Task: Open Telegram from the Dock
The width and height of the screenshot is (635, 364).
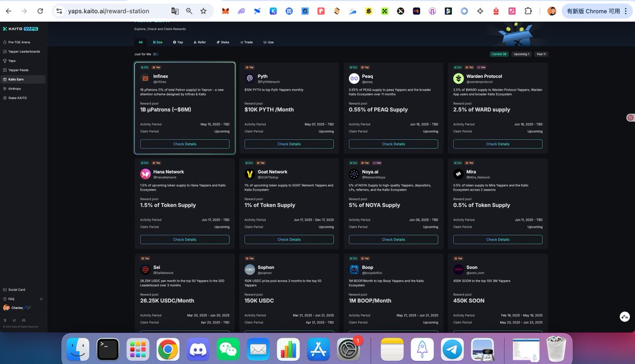Action: (x=452, y=350)
